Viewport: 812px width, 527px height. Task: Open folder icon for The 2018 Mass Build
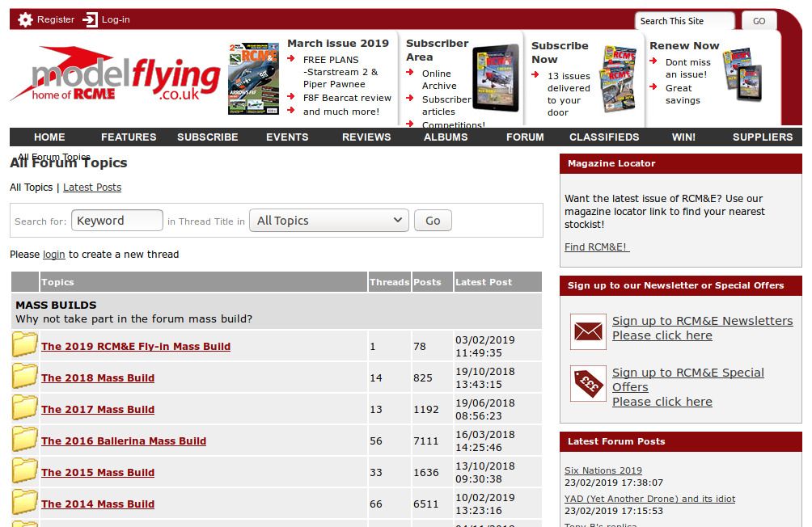click(25, 377)
